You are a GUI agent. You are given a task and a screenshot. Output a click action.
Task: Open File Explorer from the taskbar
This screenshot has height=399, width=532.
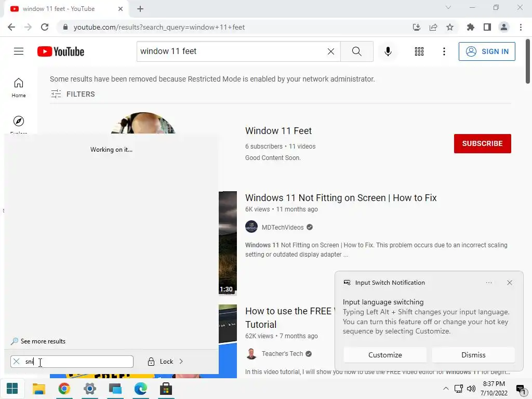point(38,389)
